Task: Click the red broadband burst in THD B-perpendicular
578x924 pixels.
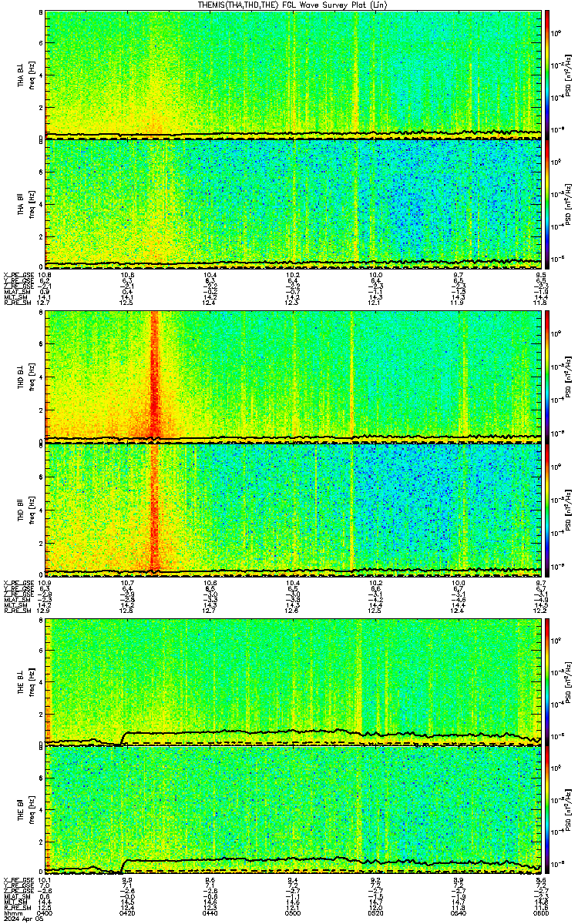Action: point(155,377)
